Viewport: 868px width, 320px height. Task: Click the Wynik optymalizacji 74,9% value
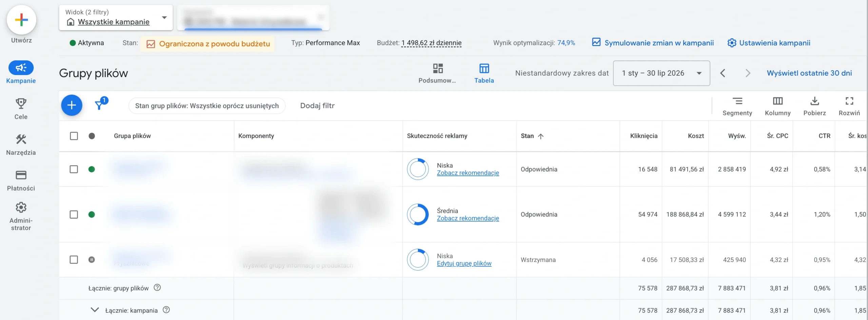click(566, 43)
